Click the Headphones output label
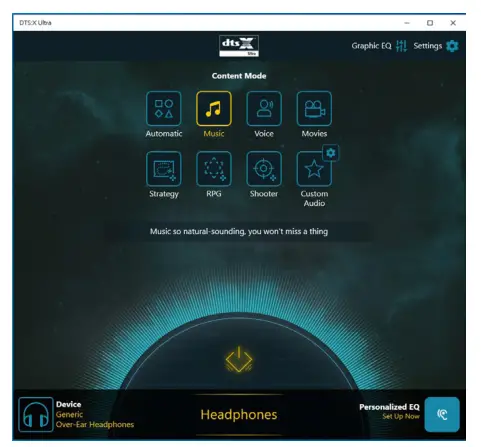The height and width of the screenshot is (447, 481). click(239, 415)
